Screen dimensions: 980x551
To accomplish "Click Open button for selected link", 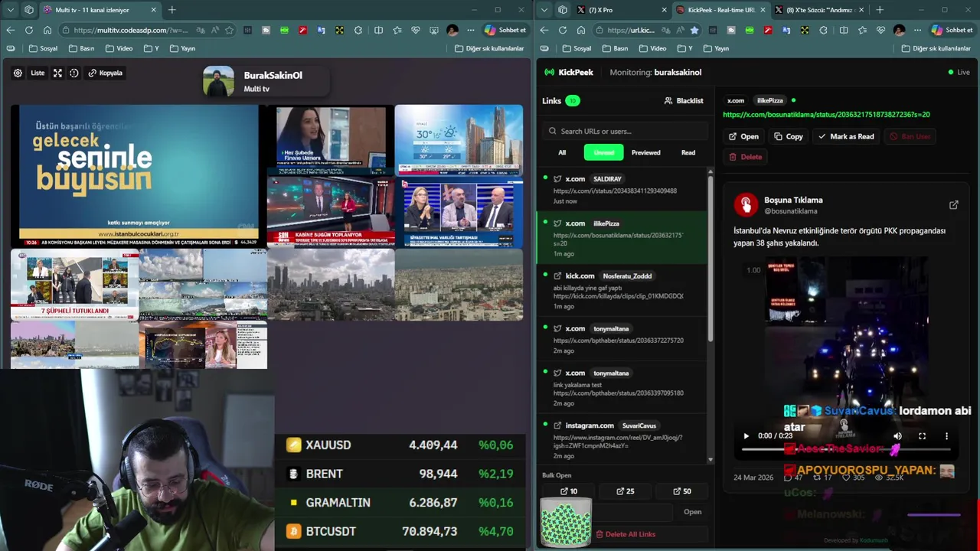I will (743, 136).
